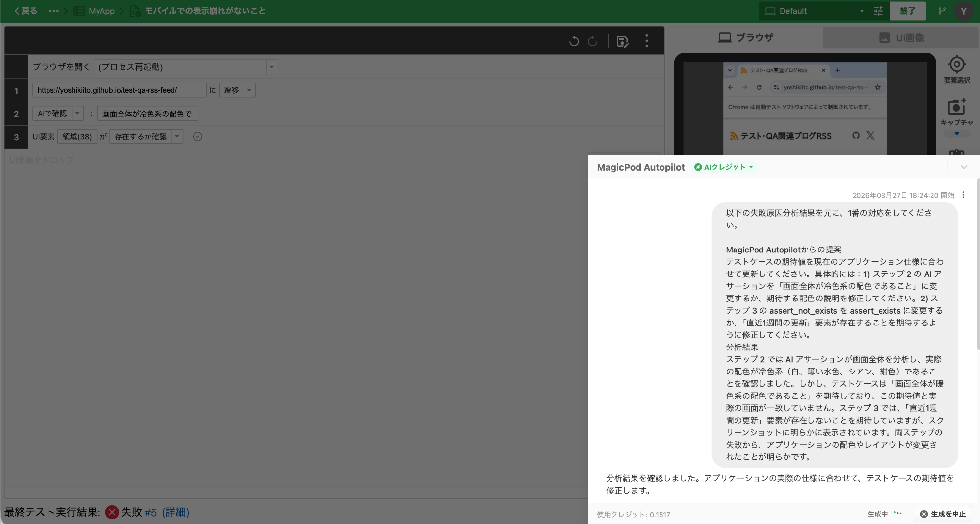Switch to the ブラウザ tab
The image size is (980, 524).
pyautogui.click(x=745, y=38)
